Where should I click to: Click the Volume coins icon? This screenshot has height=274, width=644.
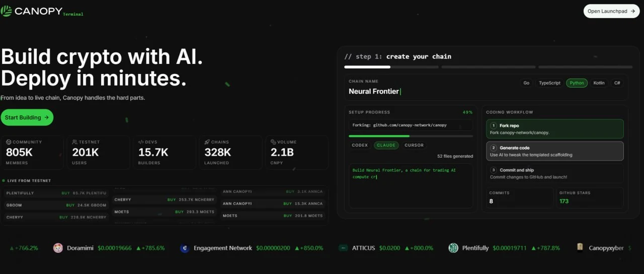[x=273, y=142]
